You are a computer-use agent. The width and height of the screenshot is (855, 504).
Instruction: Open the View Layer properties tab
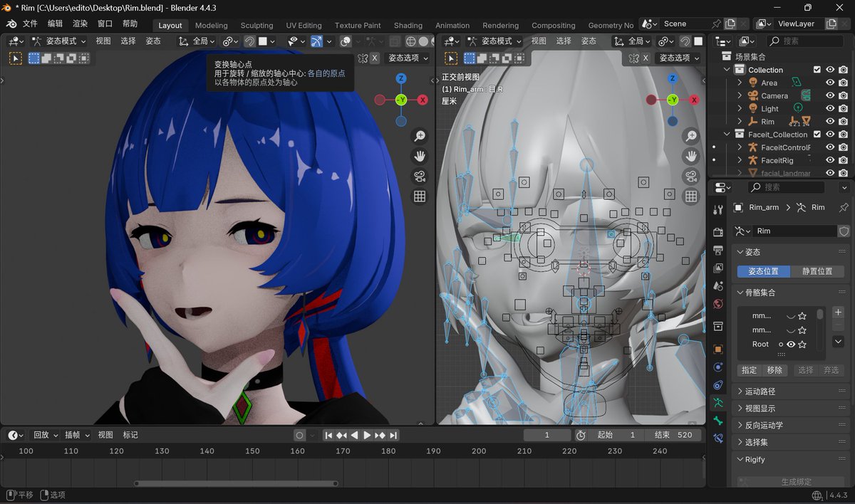point(718,268)
